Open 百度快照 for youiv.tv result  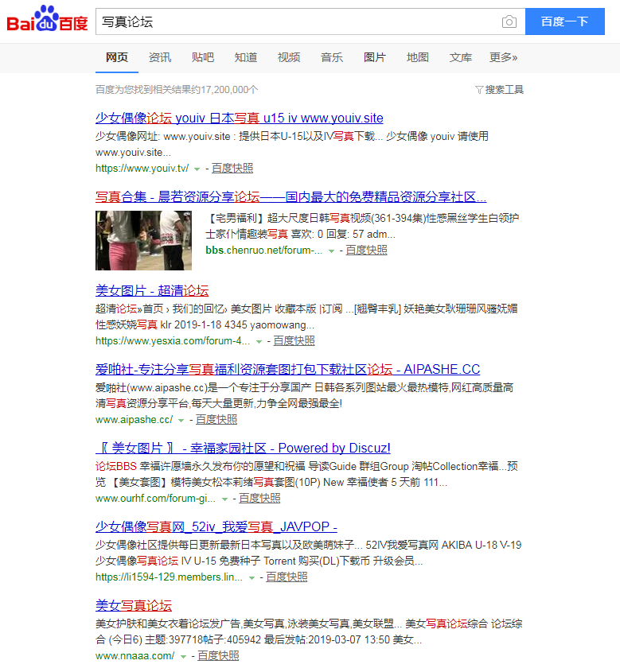coord(232,168)
